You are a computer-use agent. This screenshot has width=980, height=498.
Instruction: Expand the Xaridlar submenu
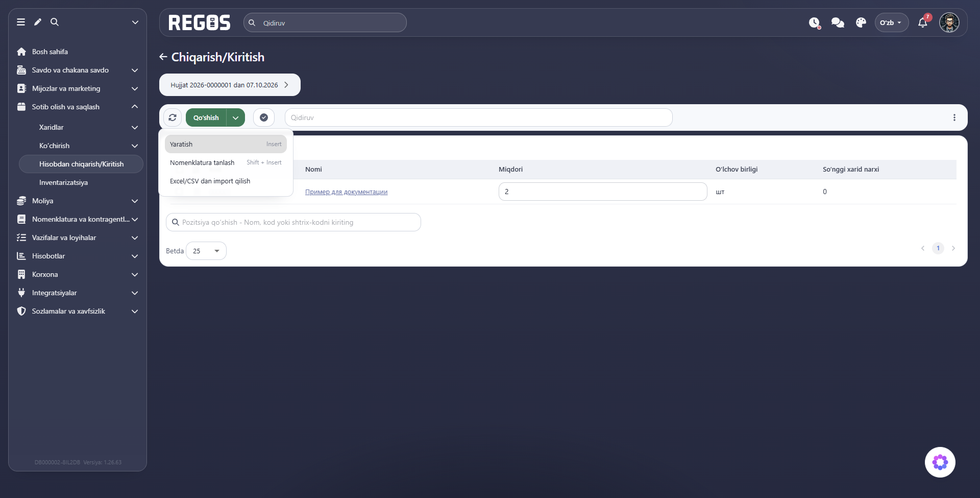click(x=81, y=127)
